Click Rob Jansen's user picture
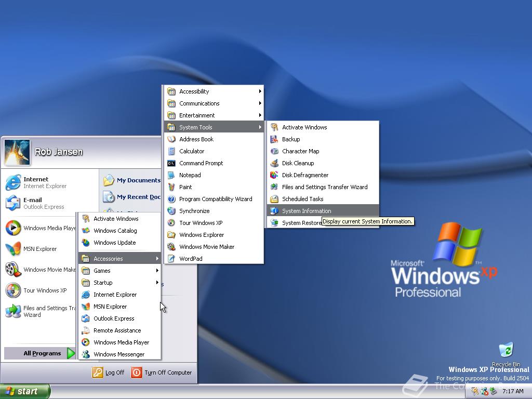Screen dimensions: 532x399 17,152
